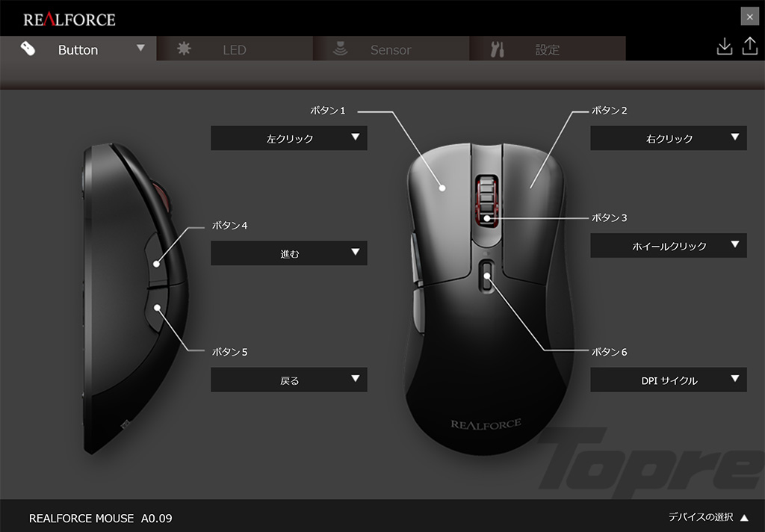Switch to the Sensor tab

(x=391, y=49)
